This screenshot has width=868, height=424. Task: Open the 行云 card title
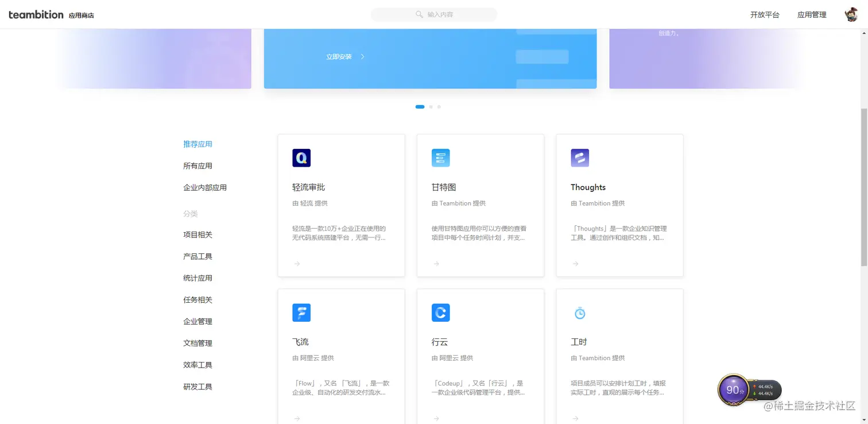point(440,342)
